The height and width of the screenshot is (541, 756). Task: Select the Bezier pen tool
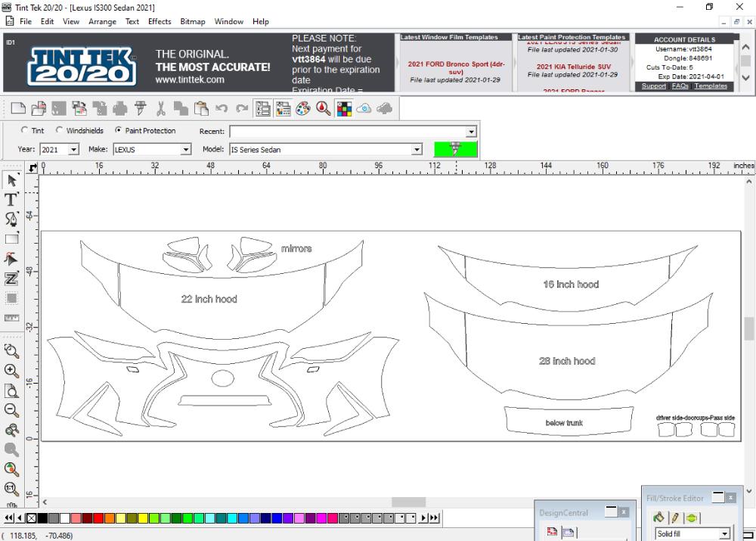point(11,219)
